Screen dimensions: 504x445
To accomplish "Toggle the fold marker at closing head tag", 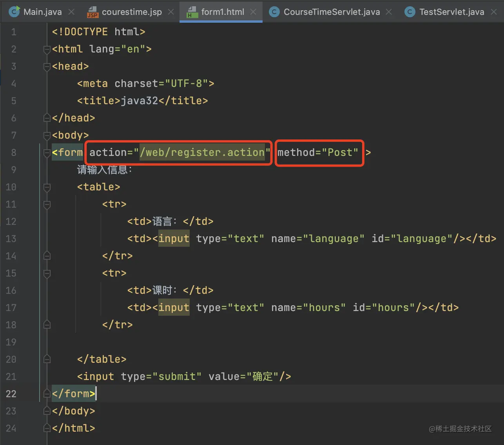I will [x=47, y=118].
